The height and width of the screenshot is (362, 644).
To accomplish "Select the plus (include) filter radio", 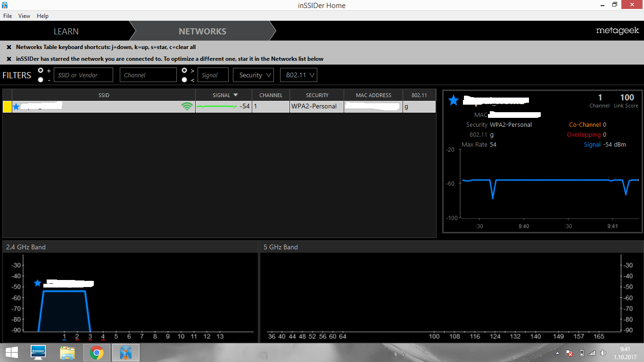I will tap(41, 70).
